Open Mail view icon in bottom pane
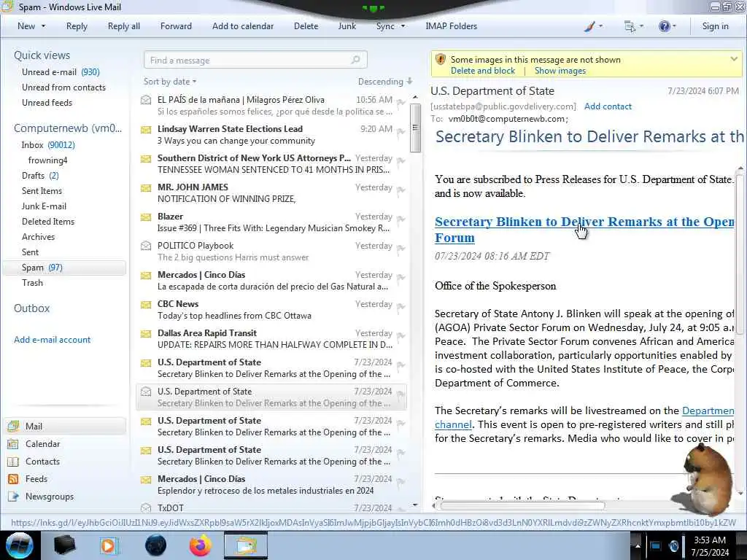Image resolution: width=747 pixels, height=560 pixels. pos(13,426)
